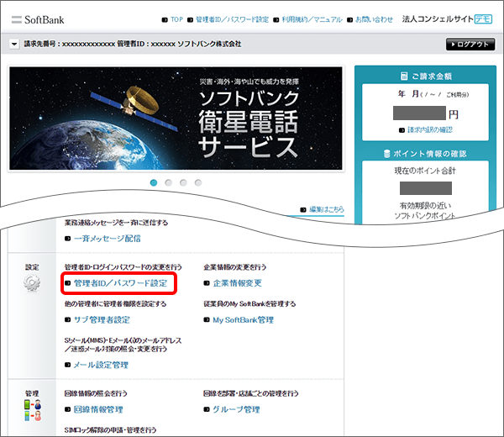Click the bullet icon beside TOP

[x=165, y=20]
